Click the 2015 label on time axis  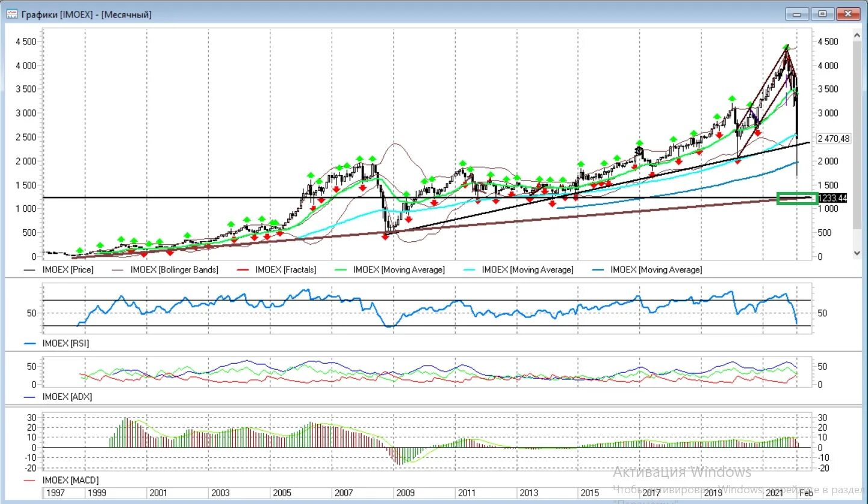(589, 493)
